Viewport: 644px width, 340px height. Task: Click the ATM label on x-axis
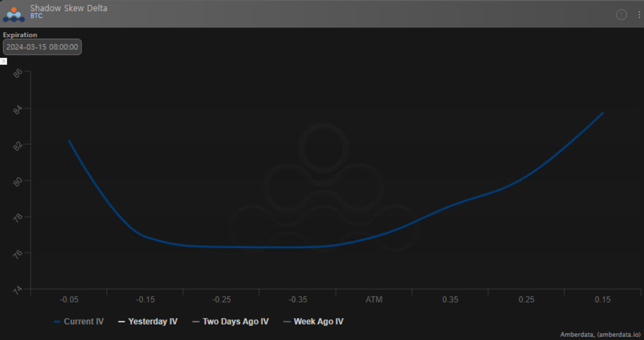(374, 300)
